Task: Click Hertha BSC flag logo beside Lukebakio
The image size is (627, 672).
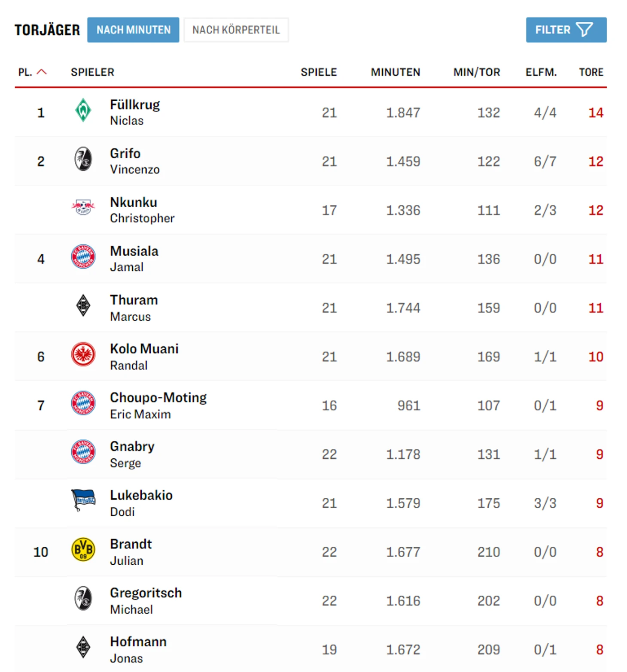Action: click(x=83, y=500)
